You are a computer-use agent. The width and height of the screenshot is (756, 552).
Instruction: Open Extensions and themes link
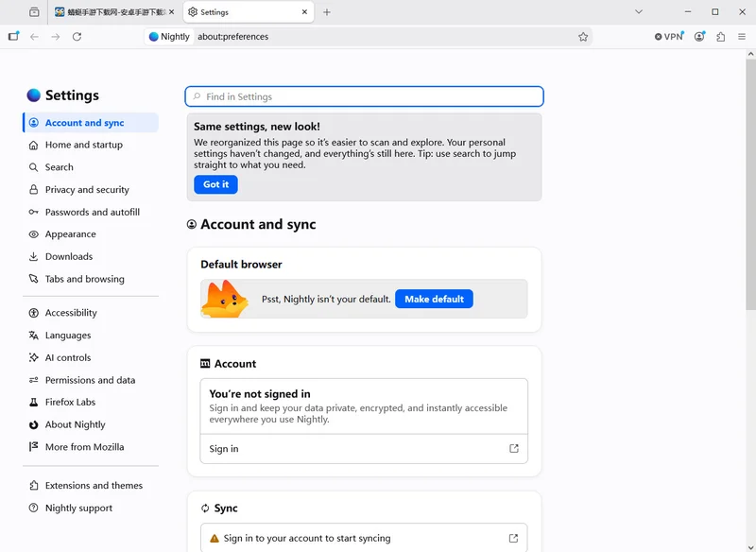point(91,486)
